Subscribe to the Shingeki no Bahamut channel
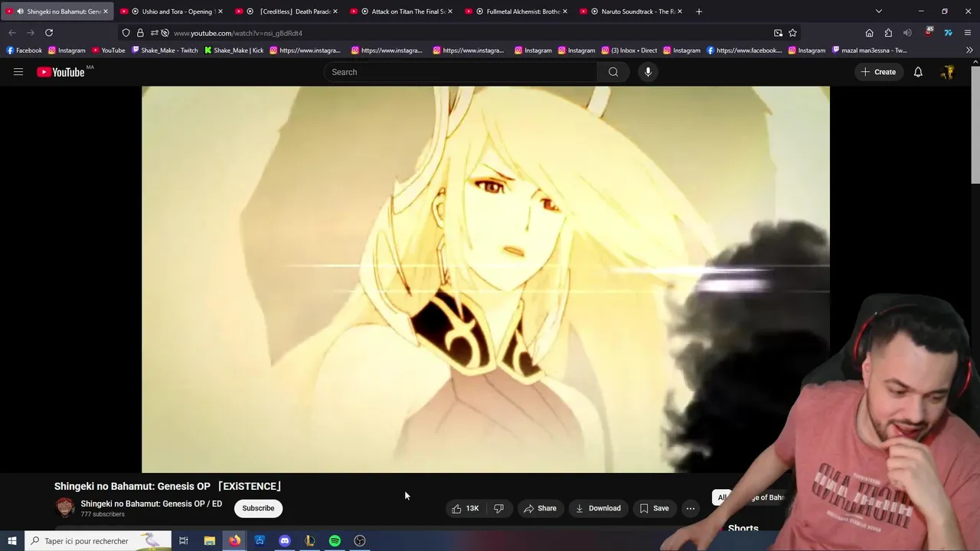This screenshot has width=980, height=551. point(258,508)
